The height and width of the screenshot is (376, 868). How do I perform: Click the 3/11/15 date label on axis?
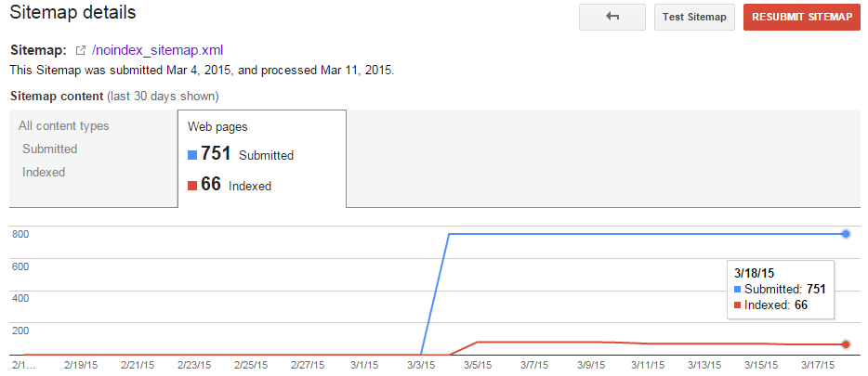(x=649, y=366)
